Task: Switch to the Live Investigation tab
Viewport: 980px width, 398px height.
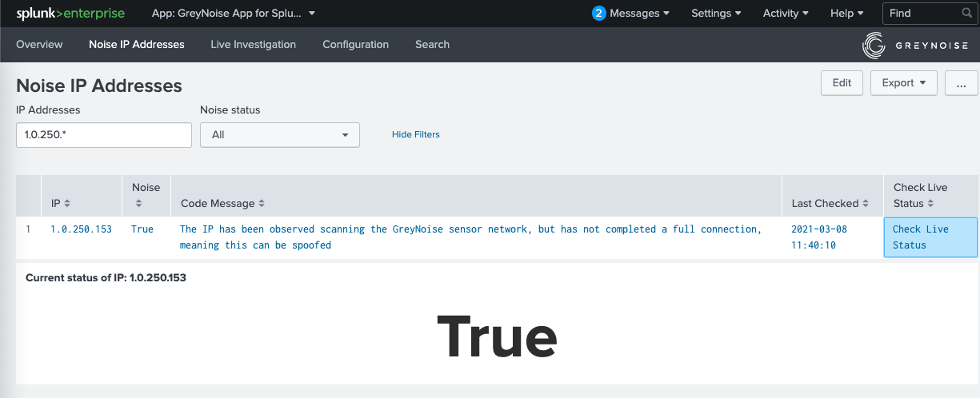Action: click(x=254, y=45)
